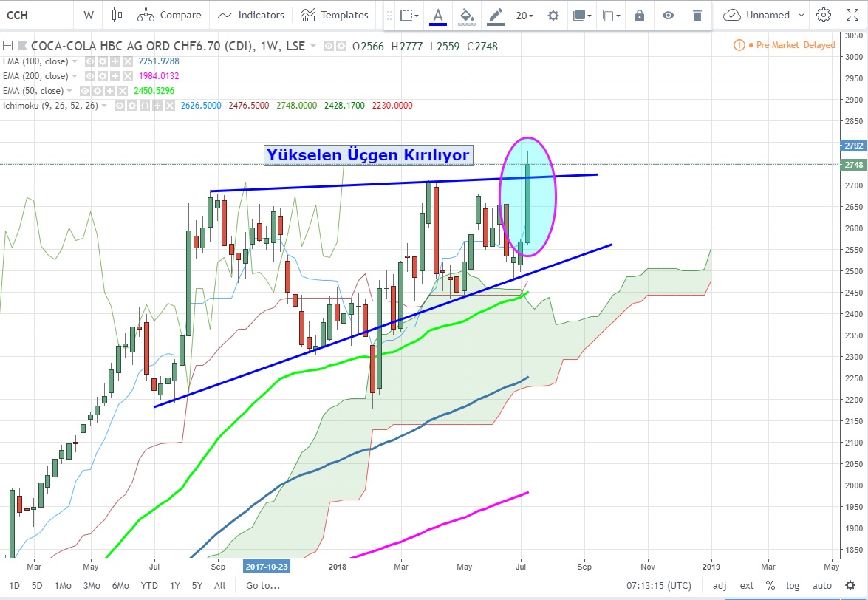Change the W weekly interval
868x600 pixels.
tap(89, 15)
